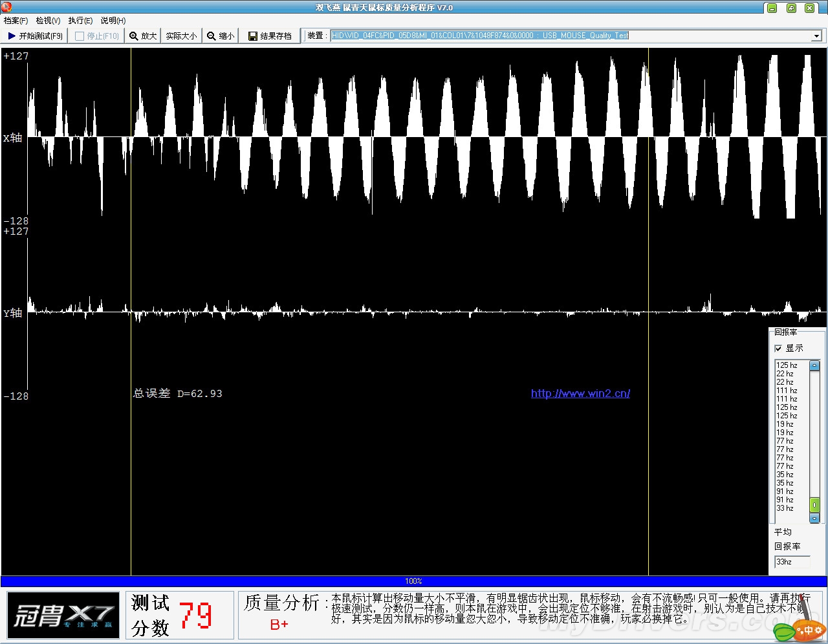Click the blue 100% progress bar
The width and height of the screenshot is (828, 644).
[414, 581]
